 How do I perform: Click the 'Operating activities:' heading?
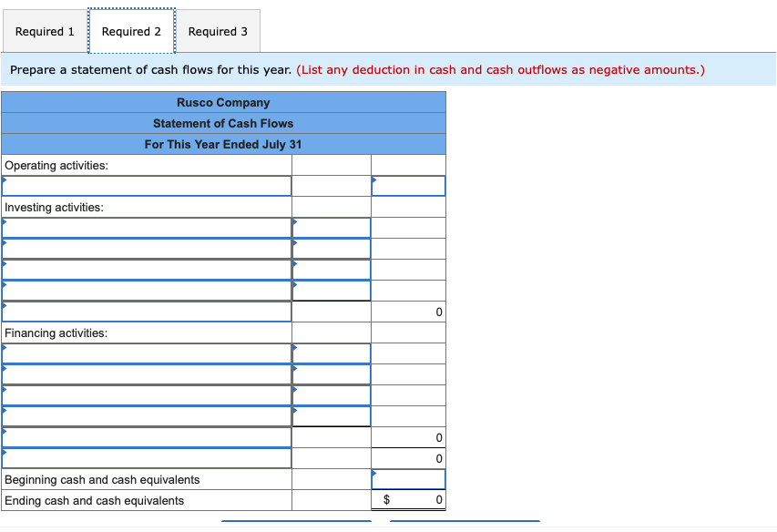pos(56,166)
